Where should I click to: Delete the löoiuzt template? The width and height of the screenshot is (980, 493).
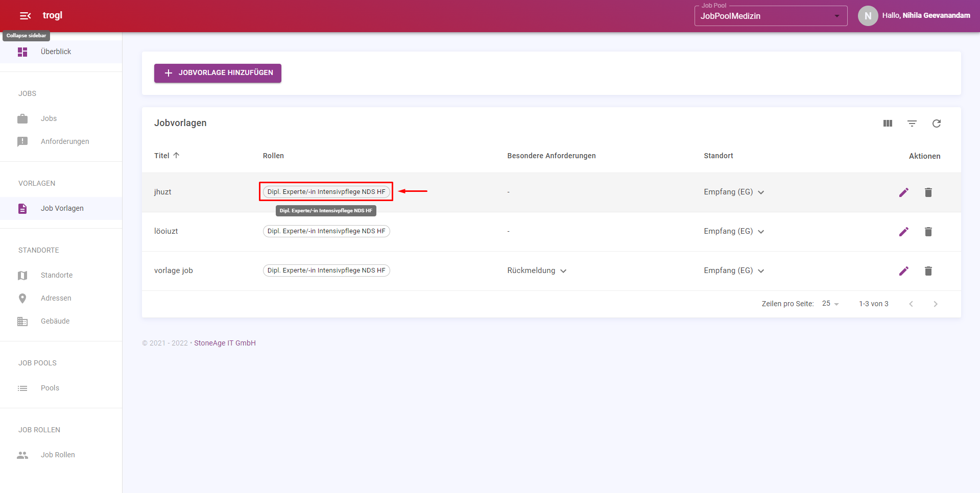coord(928,232)
